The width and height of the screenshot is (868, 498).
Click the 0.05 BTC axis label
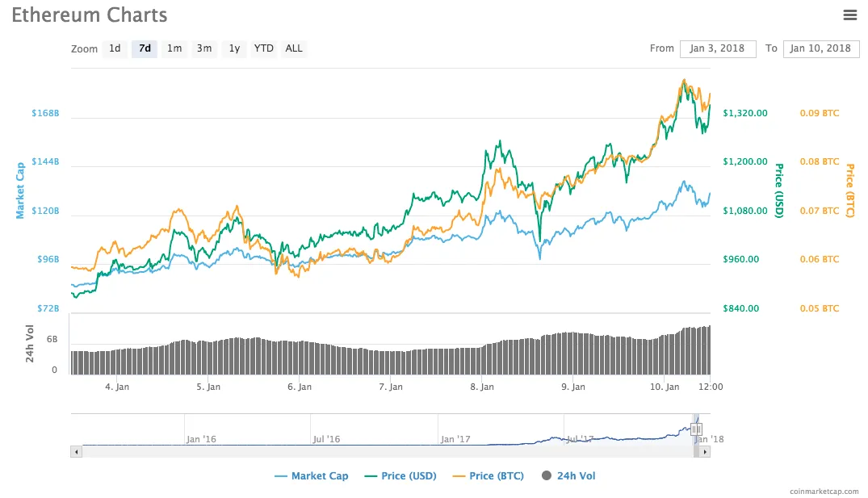pos(820,308)
